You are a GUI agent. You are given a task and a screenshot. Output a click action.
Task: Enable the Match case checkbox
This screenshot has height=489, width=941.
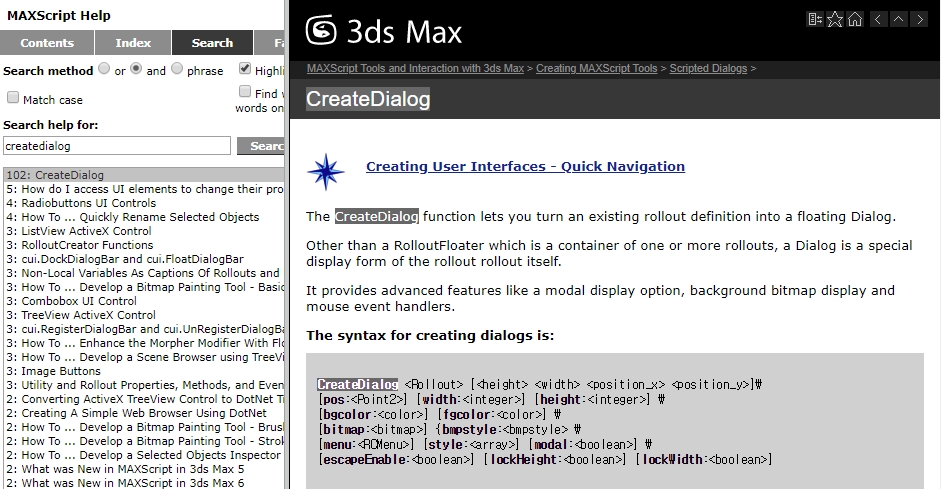[x=13, y=97]
